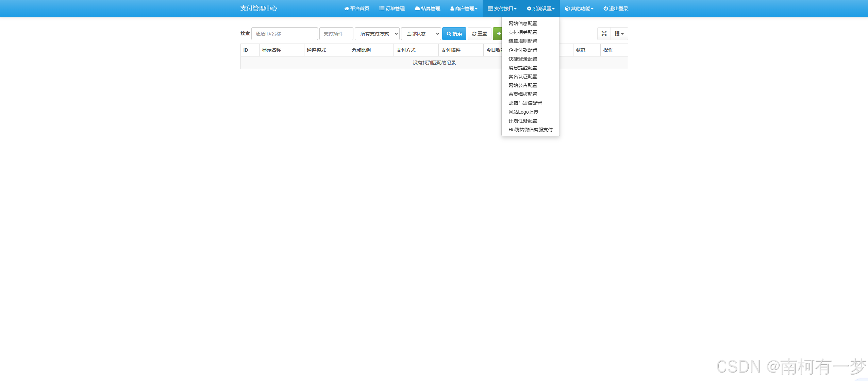Click the green plus add button
The height and width of the screenshot is (381, 868).
coord(498,34)
